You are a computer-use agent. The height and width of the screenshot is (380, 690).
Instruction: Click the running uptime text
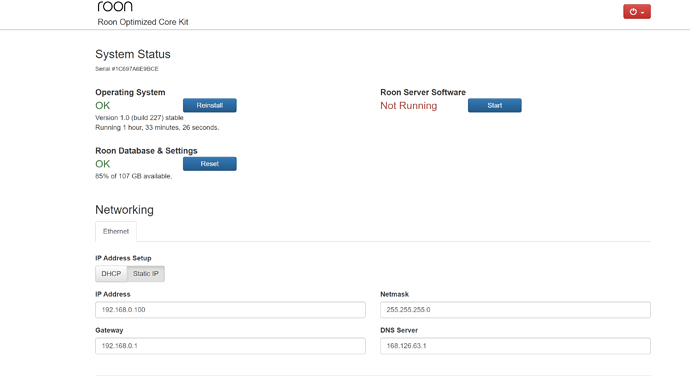(x=157, y=128)
